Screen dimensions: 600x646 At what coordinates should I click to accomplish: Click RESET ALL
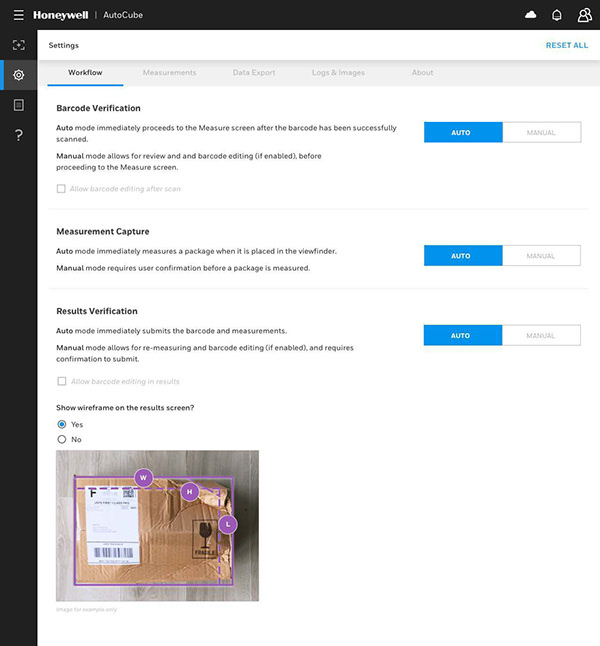tap(567, 45)
